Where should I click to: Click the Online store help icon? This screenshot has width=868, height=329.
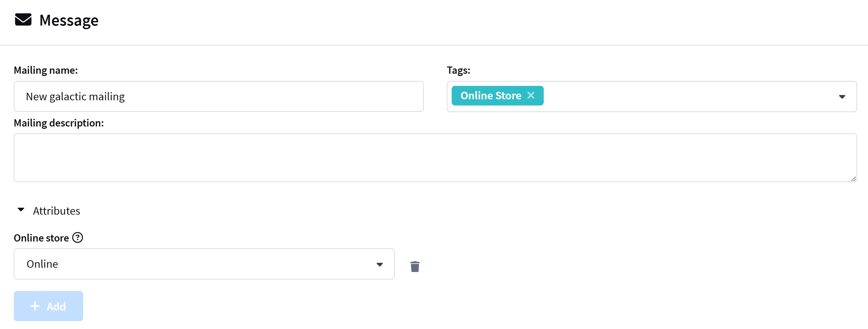pos(78,238)
